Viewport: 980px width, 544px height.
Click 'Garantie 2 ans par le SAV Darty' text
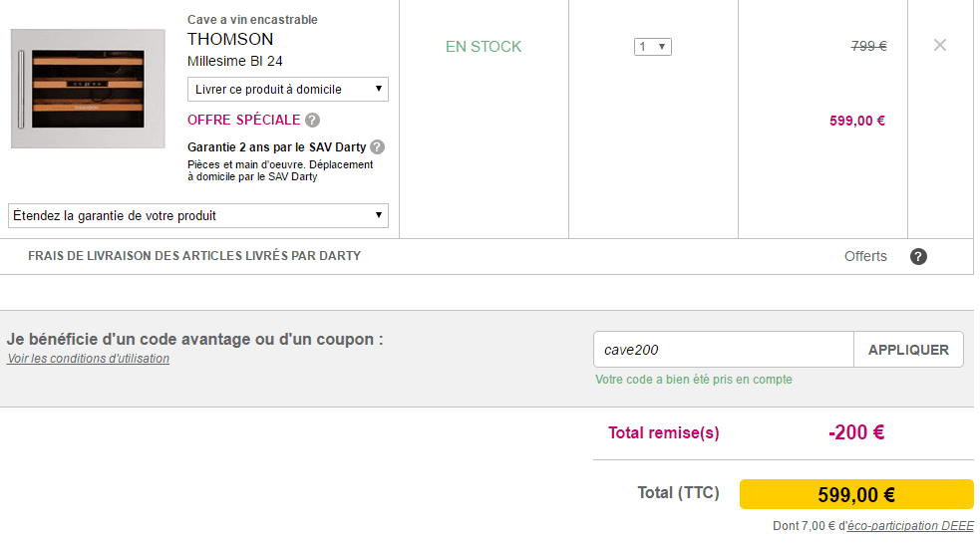(277, 147)
